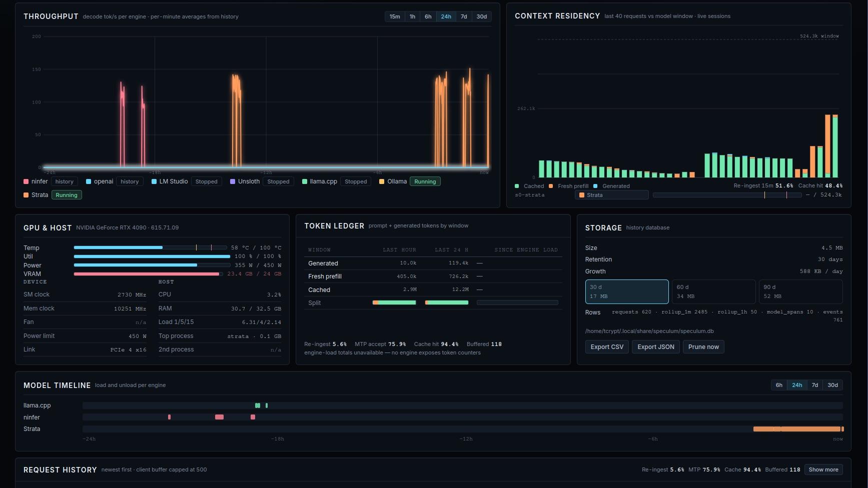868x488 pixels.
Task: Set Model Timeline range to 24h
Action: click(797, 385)
